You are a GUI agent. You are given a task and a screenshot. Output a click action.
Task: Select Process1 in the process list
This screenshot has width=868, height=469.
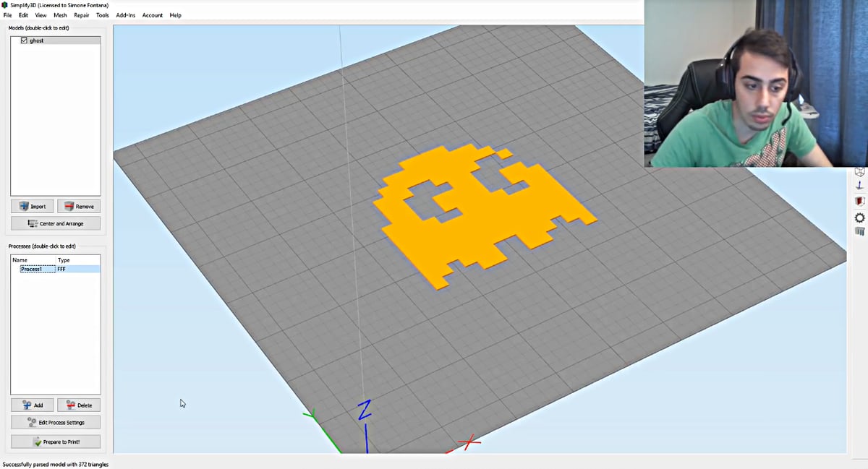(x=37, y=269)
